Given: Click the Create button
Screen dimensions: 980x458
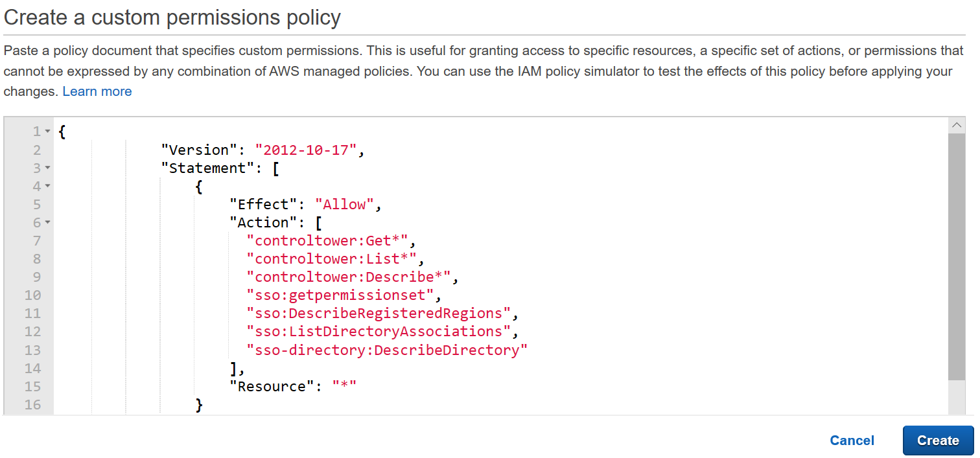Looking at the screenshot, I should (x=938, y=441).
